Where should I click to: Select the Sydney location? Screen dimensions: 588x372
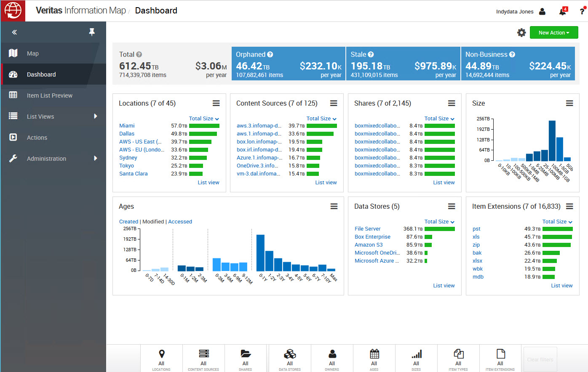pyautogui.click(x=128, y=158)
